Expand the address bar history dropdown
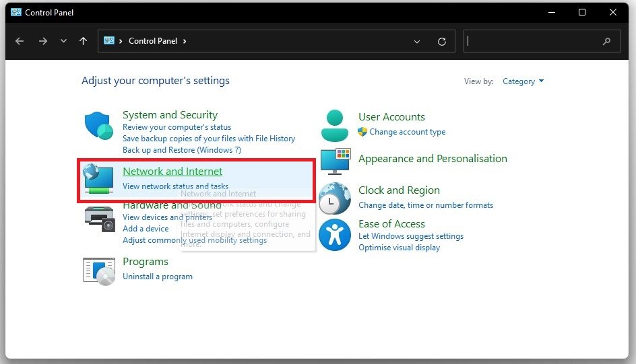Screen dimensions: 636x364 point(418,41)
